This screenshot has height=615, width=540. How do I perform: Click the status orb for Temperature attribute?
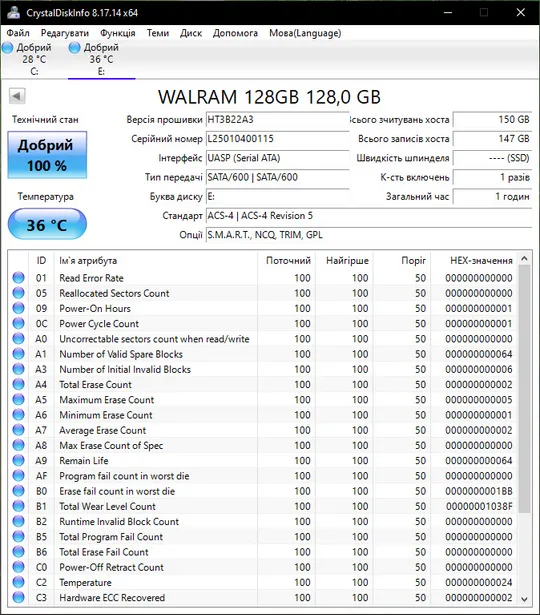18,582
